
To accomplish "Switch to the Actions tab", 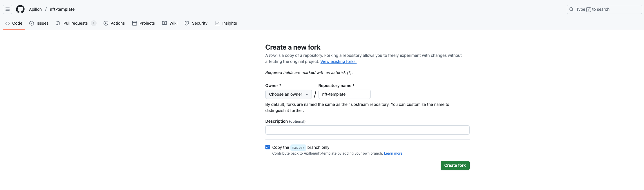I will (x=114, y=23).
